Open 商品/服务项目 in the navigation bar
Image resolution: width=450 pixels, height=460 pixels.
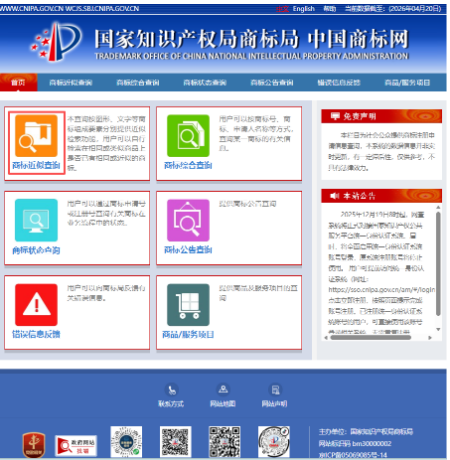[407, 82]
